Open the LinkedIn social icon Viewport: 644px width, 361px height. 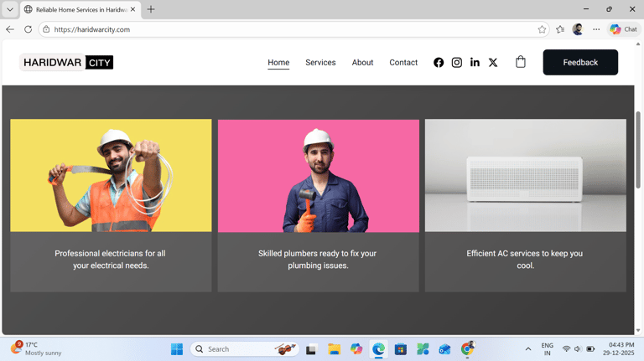pyautogui.click(x=475, y=62)
